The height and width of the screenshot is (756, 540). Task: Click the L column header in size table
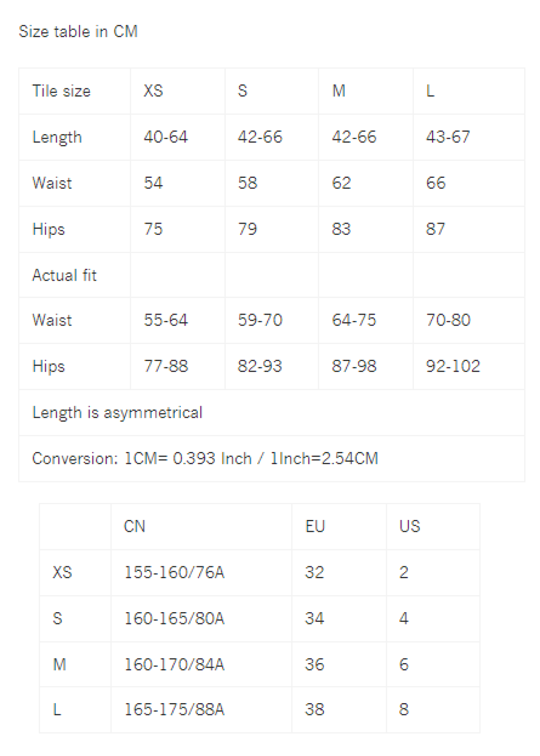[x=469, y=91]
